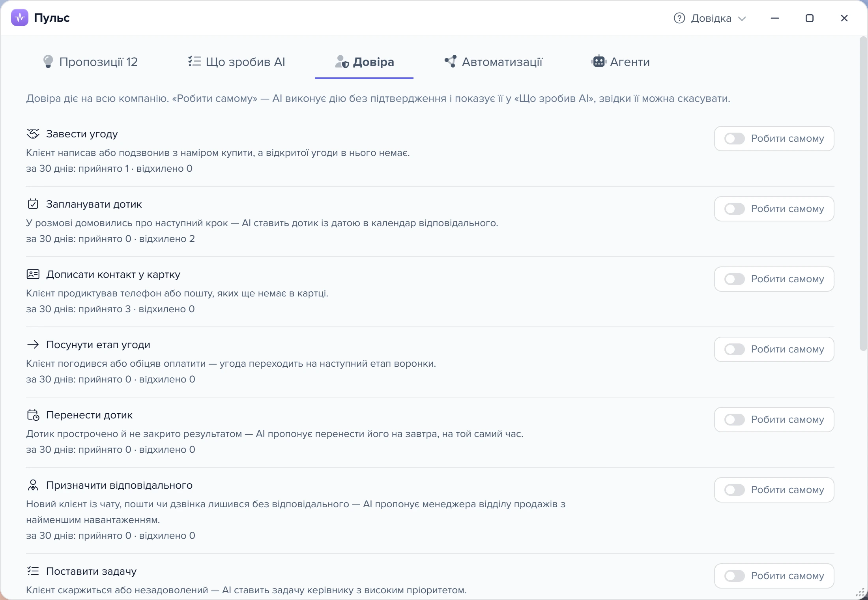Screen dimensions: 868x600
Task: Select the Довіра tab
Action: point(364,62)
